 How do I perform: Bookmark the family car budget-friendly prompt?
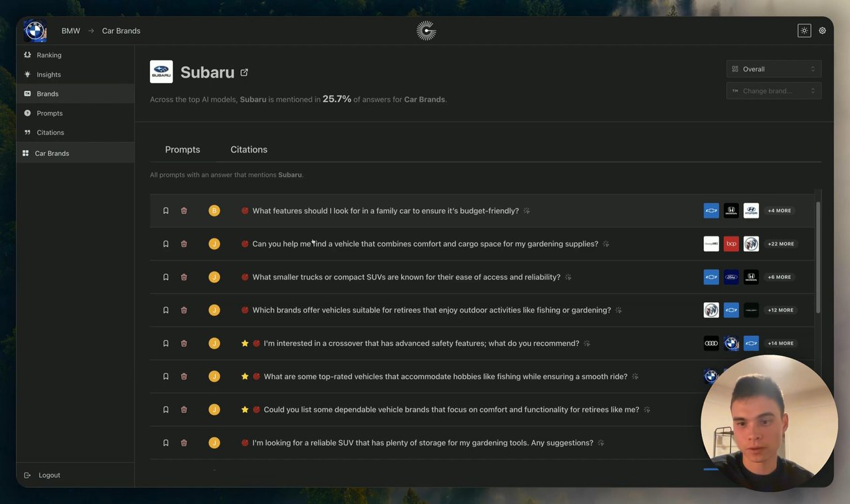coord(166,210)
